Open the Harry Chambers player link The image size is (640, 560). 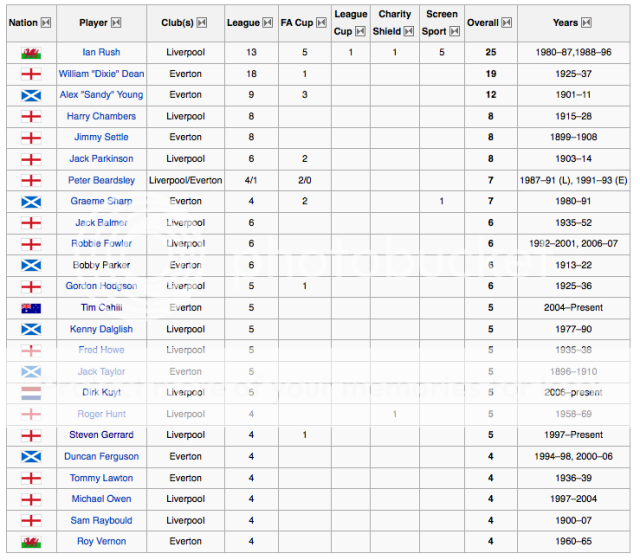tap(101, 116)
